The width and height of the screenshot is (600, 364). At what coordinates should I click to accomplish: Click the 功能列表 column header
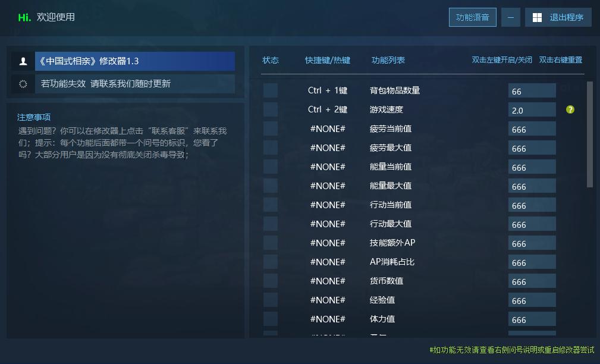click(x=388, y=60)
